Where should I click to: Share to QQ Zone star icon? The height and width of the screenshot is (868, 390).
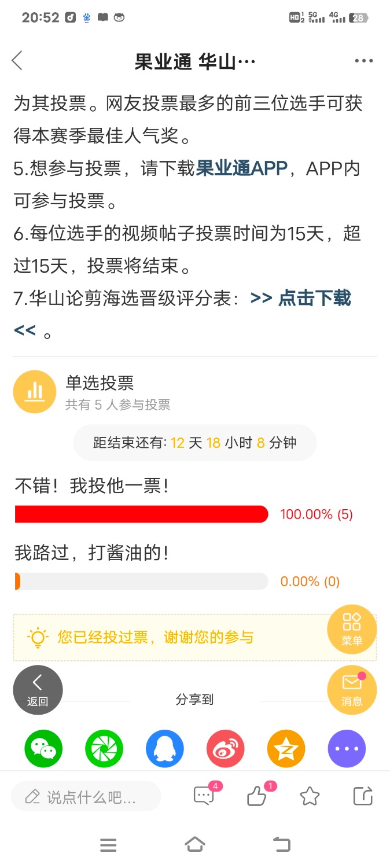click(x=286, y=749)
